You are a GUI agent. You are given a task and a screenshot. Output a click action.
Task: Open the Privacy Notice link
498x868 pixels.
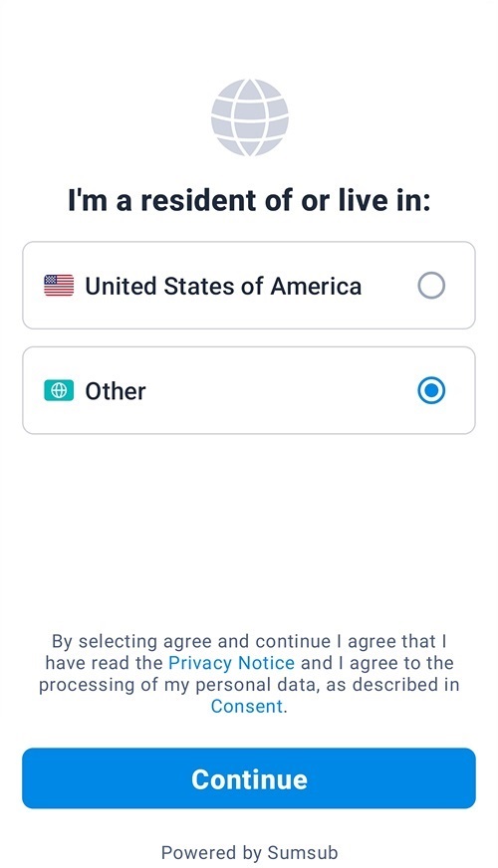231,663
